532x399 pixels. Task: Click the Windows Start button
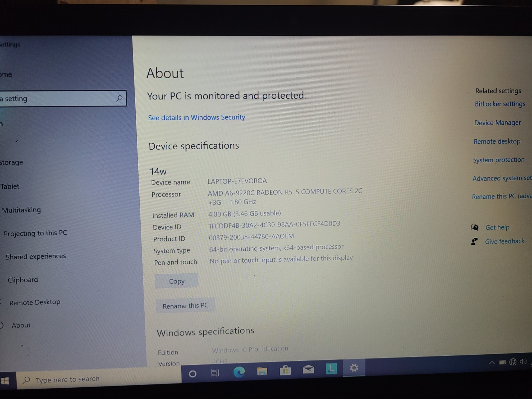click(x=5, y=381)
